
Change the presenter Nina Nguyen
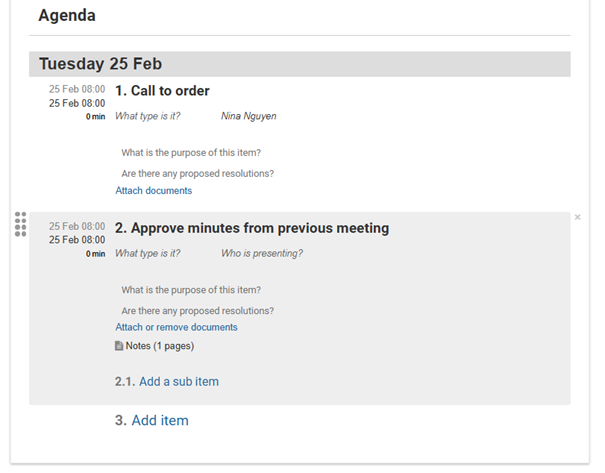(248, 116)
